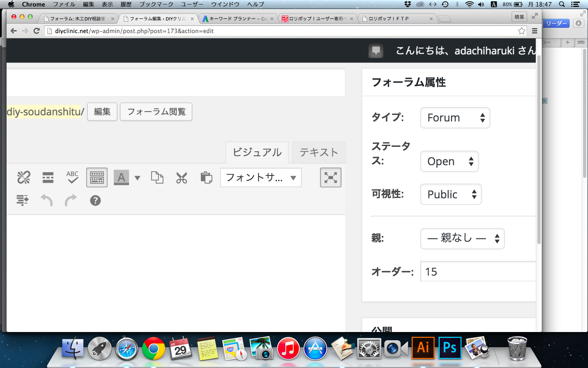The height and width of the screenshot is (368, 588).
Task: Reload the page with Chrome's refresh icon
Action: (36, 31)
